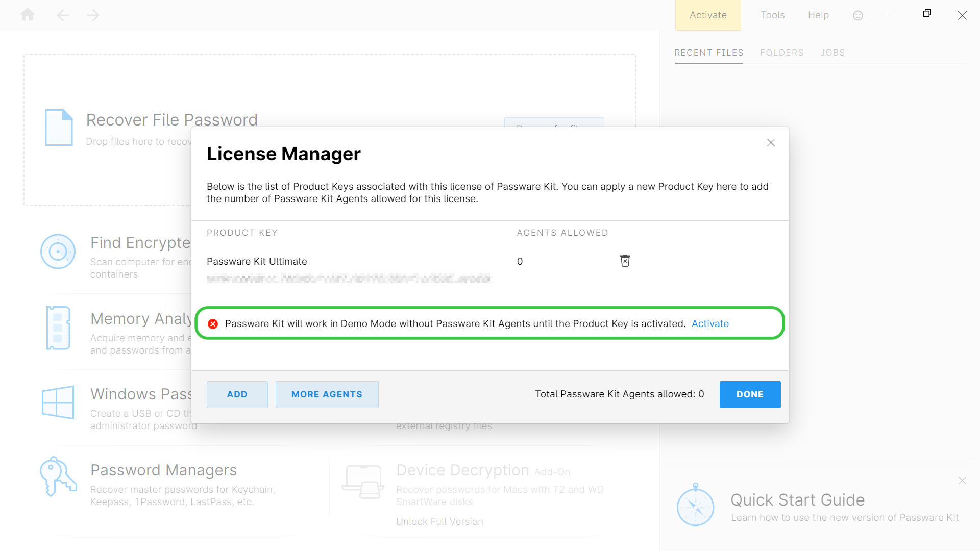Open the Help menu

click(x=818, y=15)
